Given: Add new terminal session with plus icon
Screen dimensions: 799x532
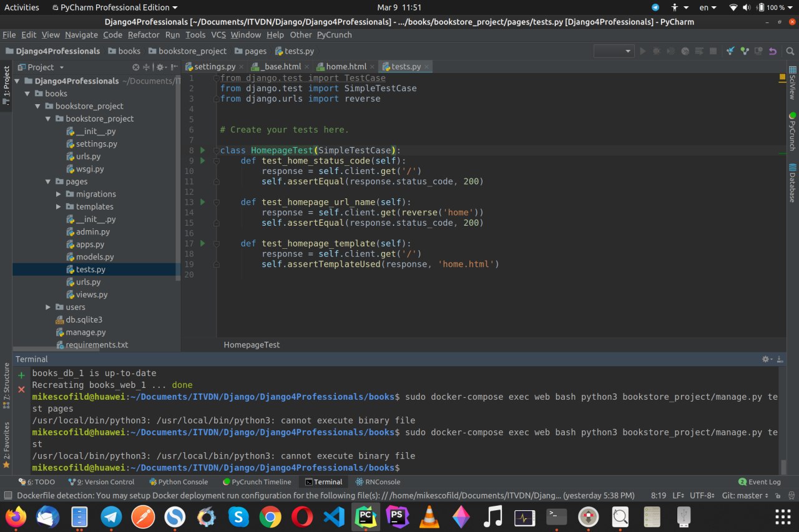Looking at the screenshot, I should pos(21,375).
